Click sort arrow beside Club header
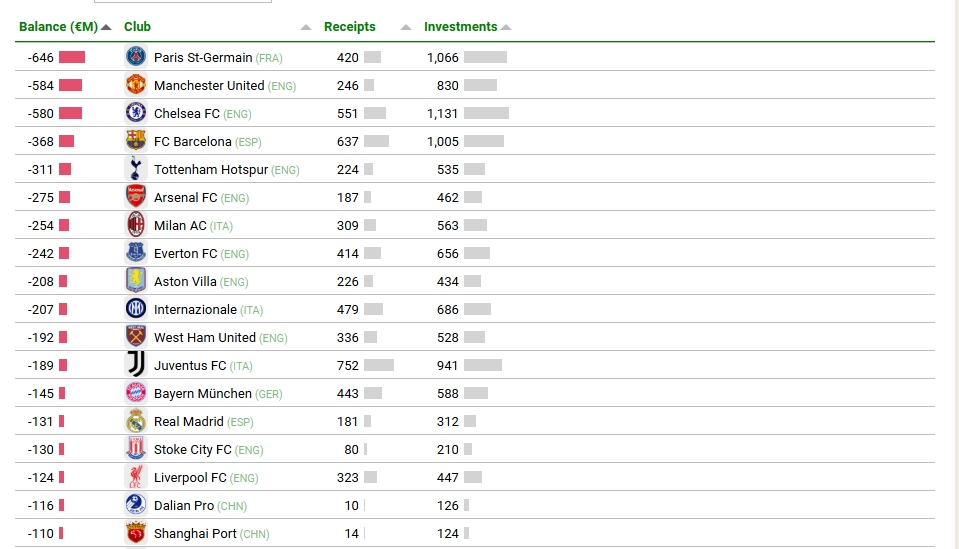 tap(306, 27)
